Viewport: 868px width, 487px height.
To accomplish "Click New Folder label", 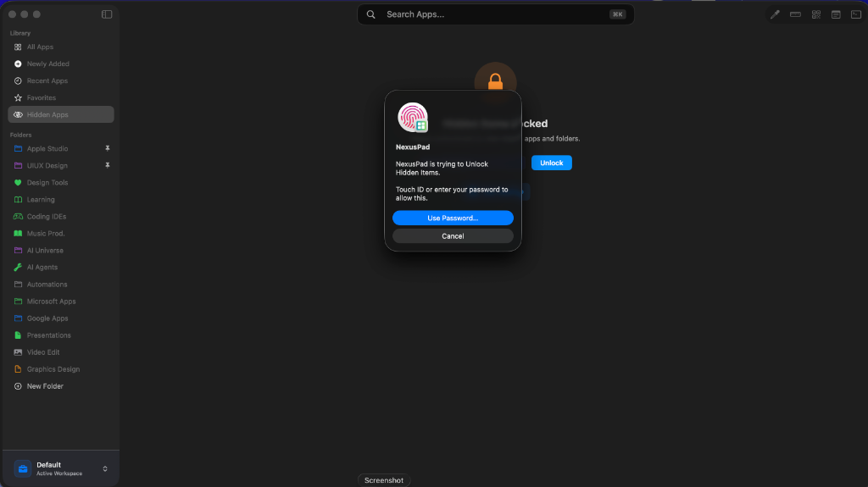I will [x=46, y=386].
